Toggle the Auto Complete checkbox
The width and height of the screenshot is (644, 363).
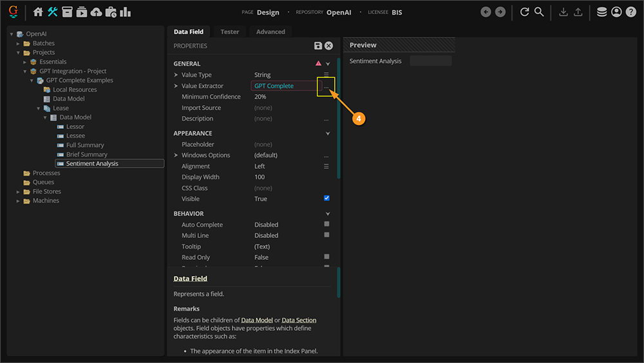327,224
